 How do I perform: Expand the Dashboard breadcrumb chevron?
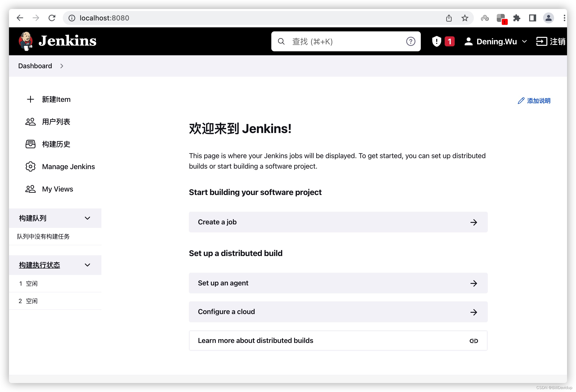[62, 66]
